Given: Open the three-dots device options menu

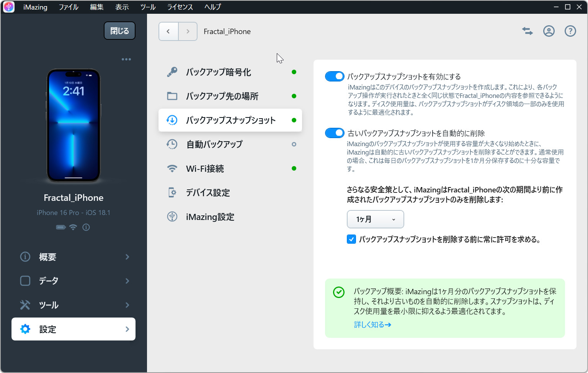Looking at the screenshot, I should [126, 59].
